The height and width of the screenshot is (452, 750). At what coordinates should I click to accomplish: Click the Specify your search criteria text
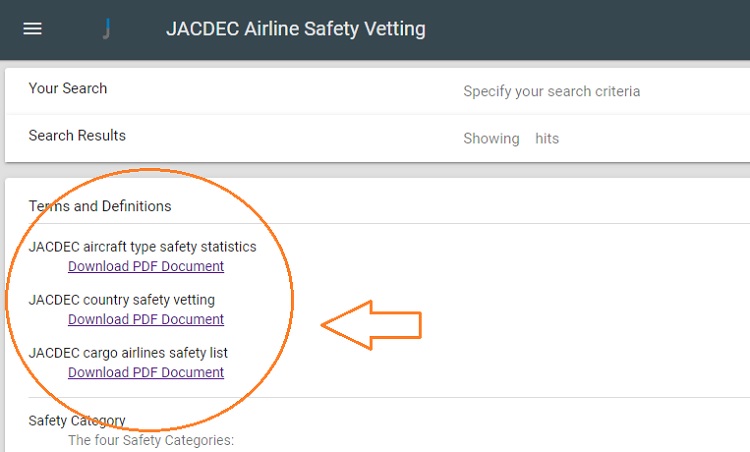551,91
